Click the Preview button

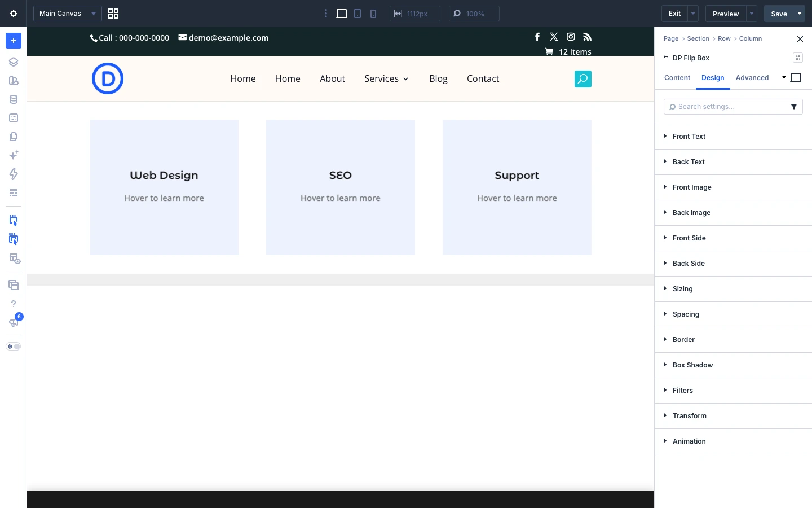tap(726, 14)
